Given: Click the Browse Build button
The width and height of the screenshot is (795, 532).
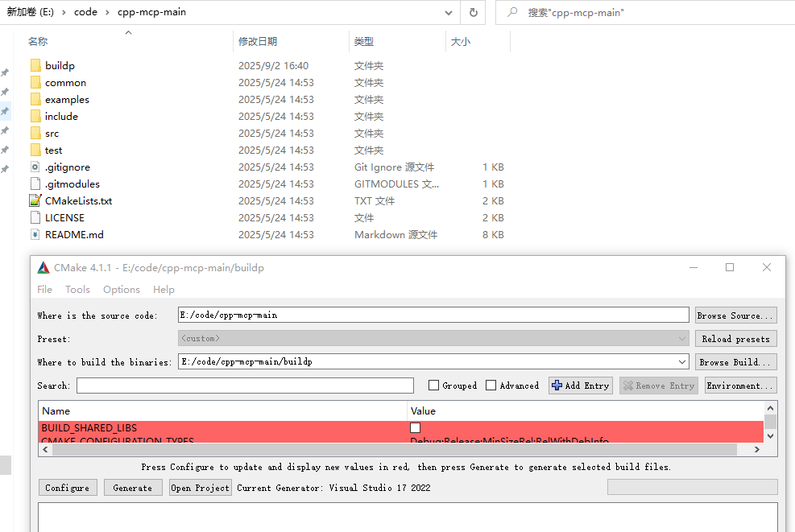Looking at the screenshot, I should (735, 361).
